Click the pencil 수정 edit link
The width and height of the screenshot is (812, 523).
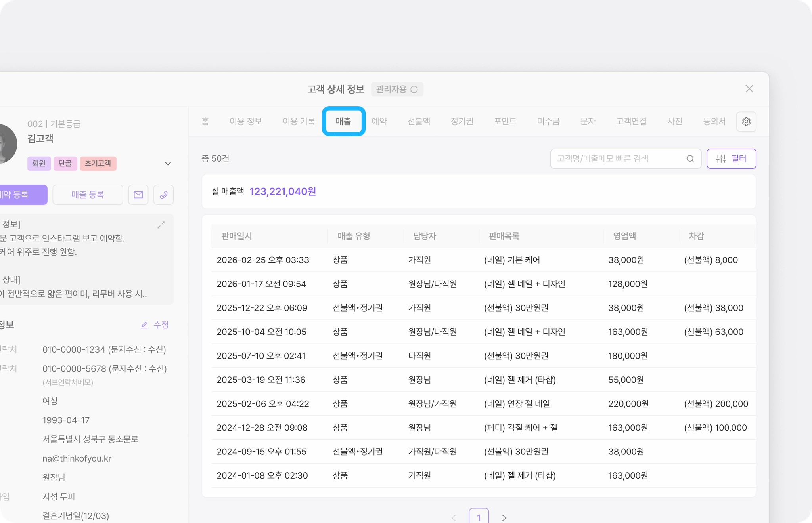click(x=155, y=325)
